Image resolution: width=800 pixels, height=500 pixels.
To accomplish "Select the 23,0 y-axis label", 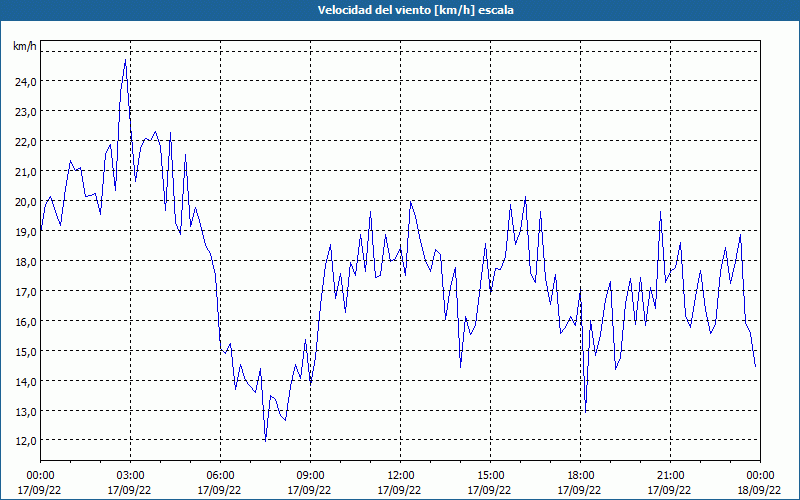I will pos(26,112).
